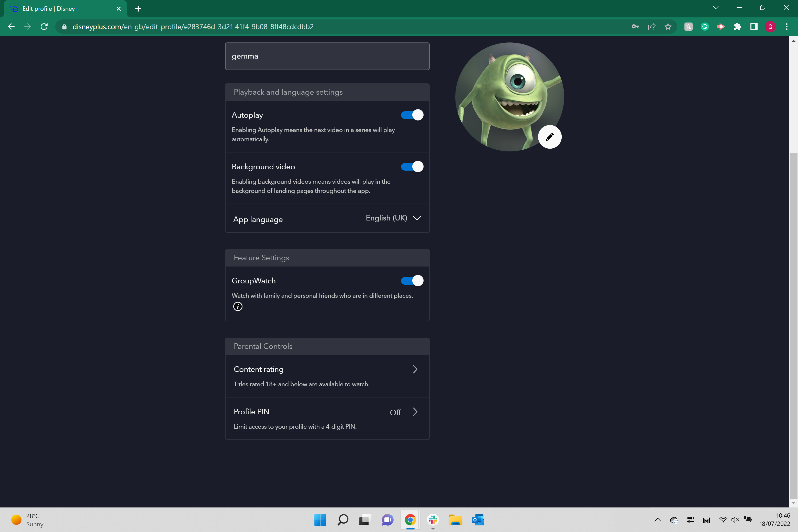The image size is (798, 532).
Task: Open the Chrome extensions puzzle icon
Action: [738, 26]
